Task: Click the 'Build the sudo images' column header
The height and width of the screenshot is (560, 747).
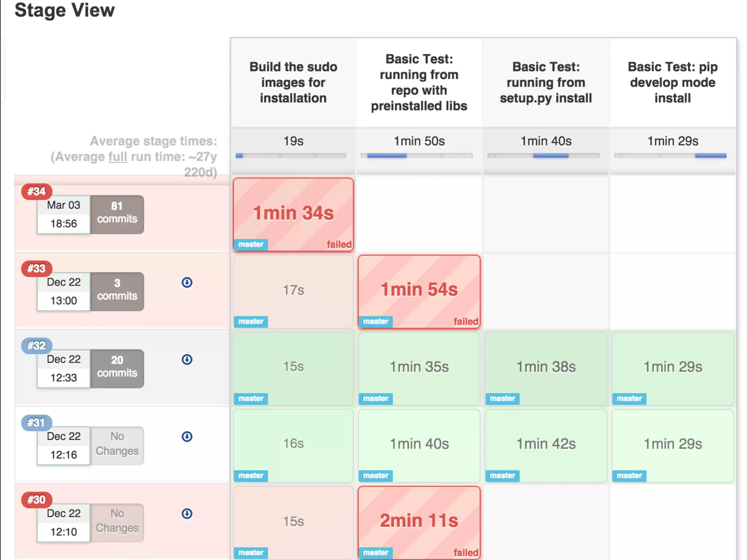Action: pos(293,82)
